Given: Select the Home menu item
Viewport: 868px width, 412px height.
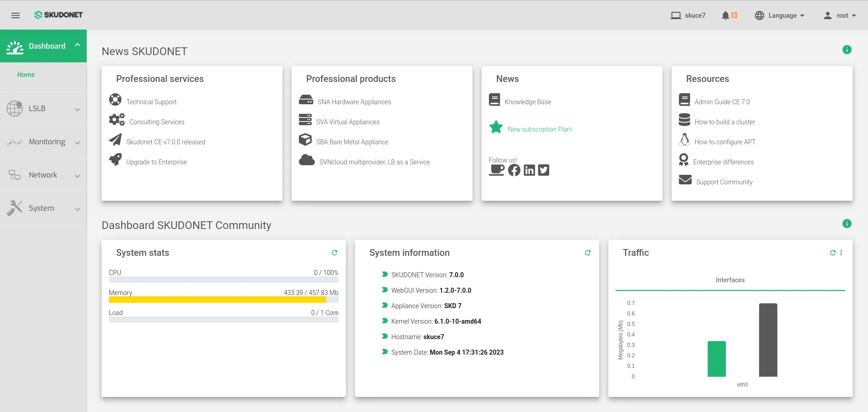Looking at the screenshot, I should point(26,75).
